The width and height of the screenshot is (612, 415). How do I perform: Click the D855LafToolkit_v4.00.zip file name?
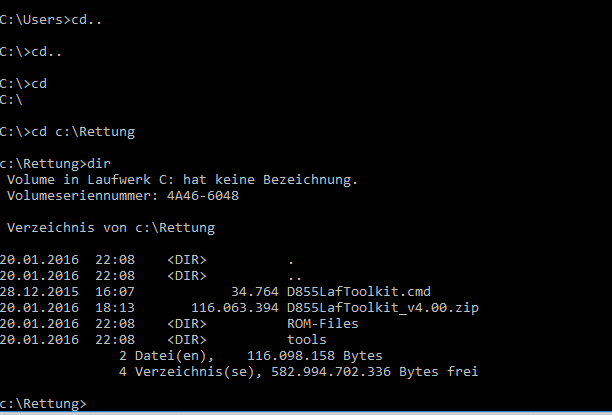[x=382, y=308]
